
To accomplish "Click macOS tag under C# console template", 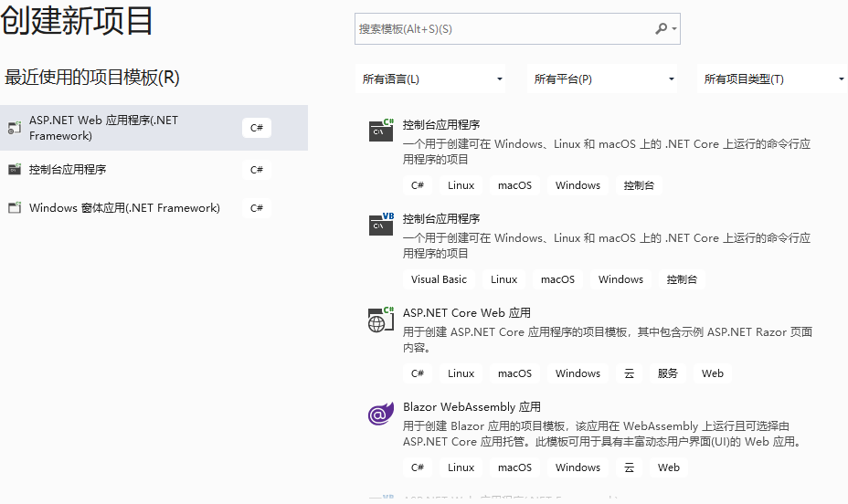I will tap(514, 185).
